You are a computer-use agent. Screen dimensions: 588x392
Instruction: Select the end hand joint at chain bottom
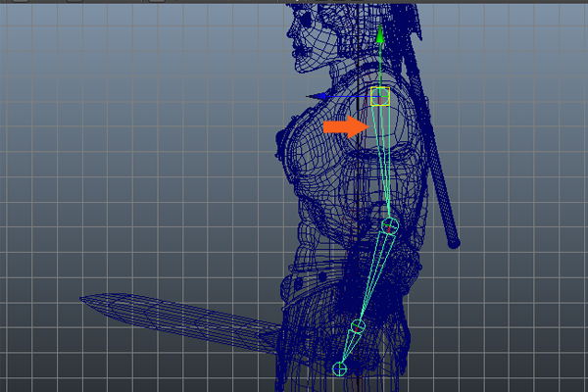[340, 368]
